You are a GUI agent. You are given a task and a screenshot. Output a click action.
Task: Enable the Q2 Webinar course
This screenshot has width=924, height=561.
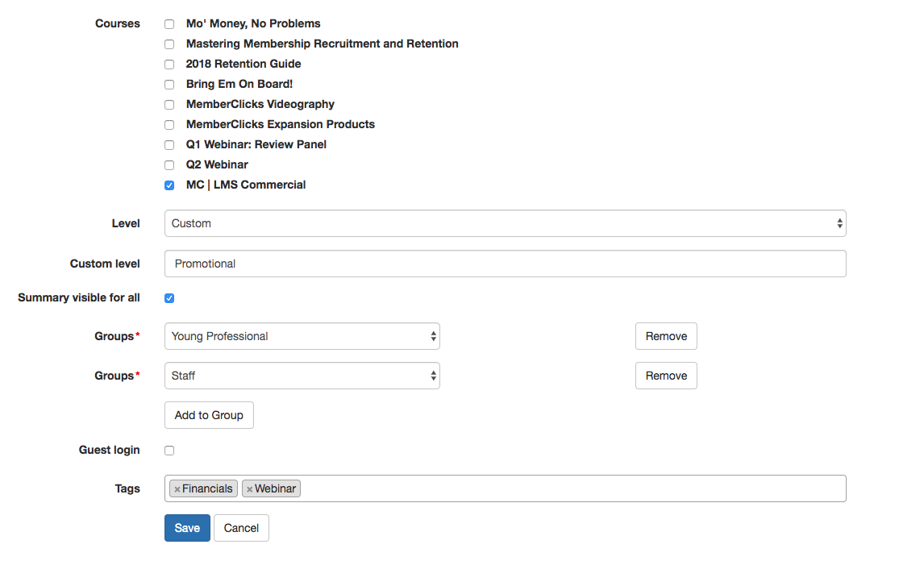(169, 165)
